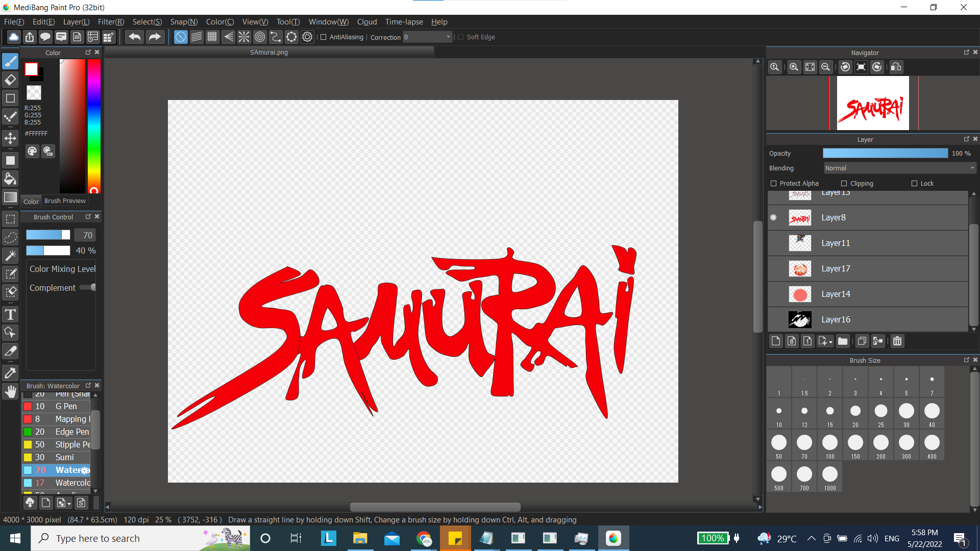The height and width of the screenshot is (551, 980).
Task: Open the File menu
Action: [14, 22]
